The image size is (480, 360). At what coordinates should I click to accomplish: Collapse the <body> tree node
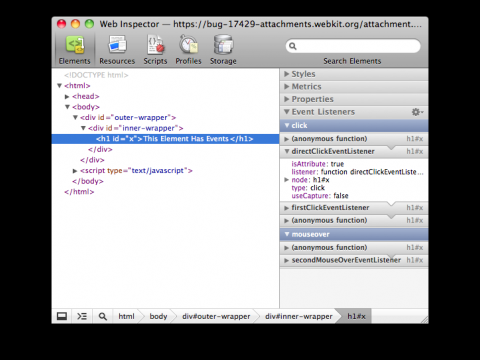click(67, 107)
